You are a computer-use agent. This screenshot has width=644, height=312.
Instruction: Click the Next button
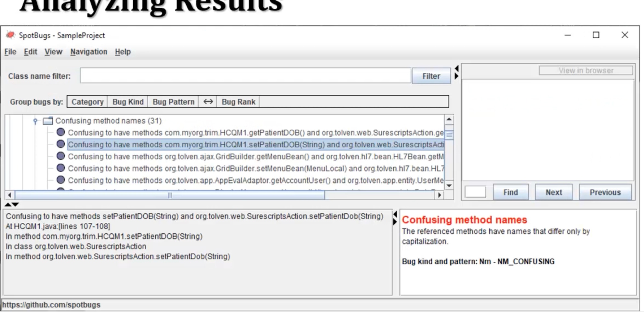click(554, 192)
